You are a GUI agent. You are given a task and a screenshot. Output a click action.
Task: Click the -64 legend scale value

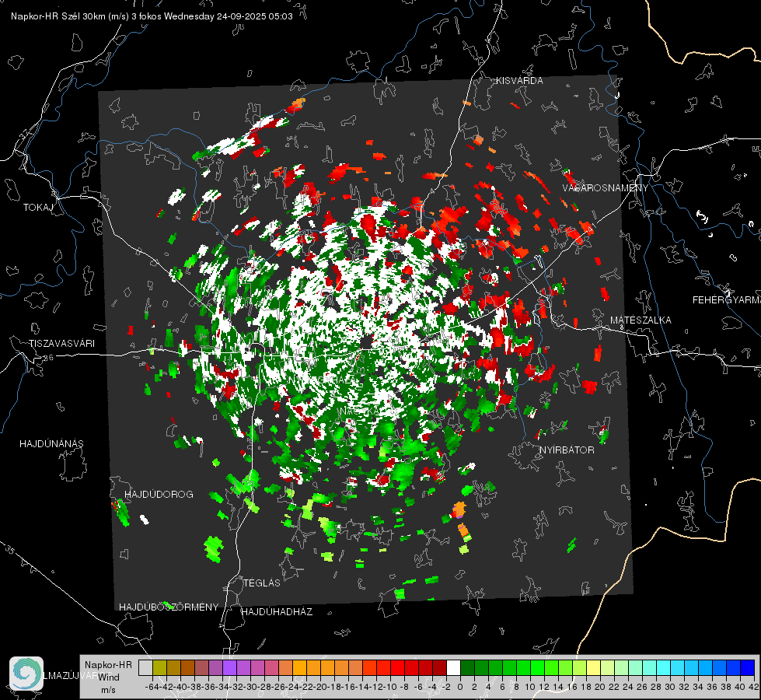(152, 687)
